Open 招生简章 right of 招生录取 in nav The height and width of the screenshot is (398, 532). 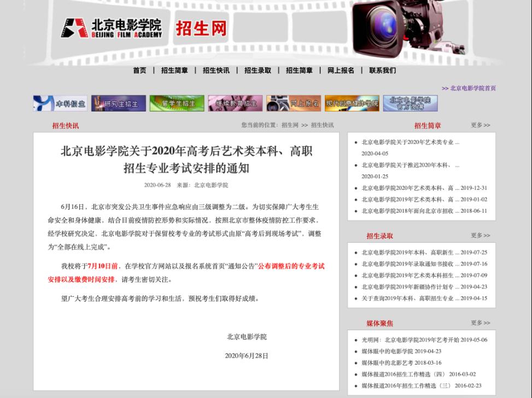point(299,71)
